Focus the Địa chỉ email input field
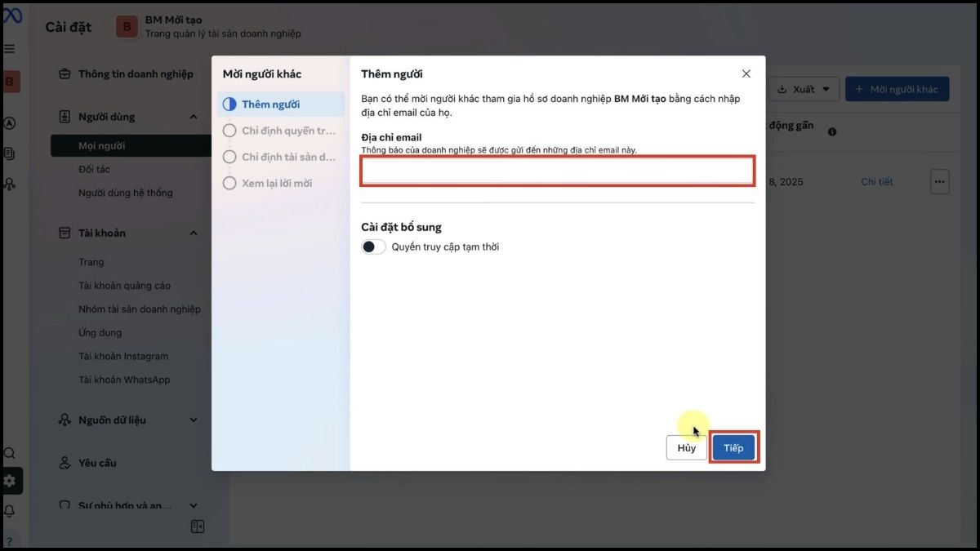Screen dimensions: 980x551 [558, 171]
